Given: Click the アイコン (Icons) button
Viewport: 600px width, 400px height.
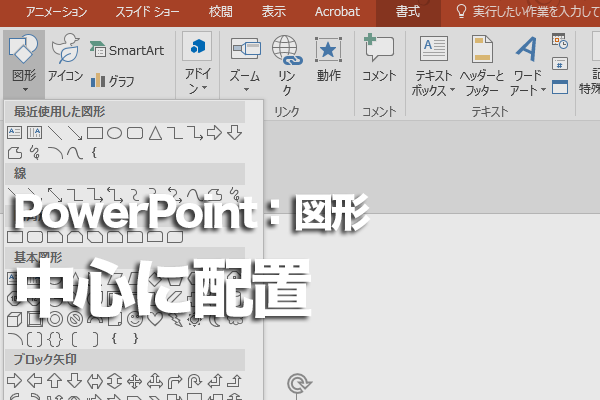Looking at the screenshot, I should coord(65,60).
